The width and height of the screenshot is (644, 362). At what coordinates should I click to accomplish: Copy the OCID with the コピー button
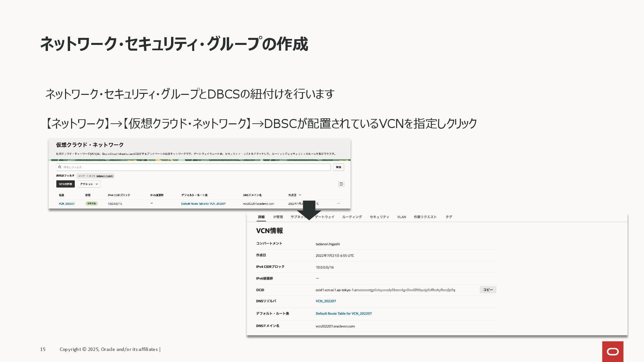(488, 290)
